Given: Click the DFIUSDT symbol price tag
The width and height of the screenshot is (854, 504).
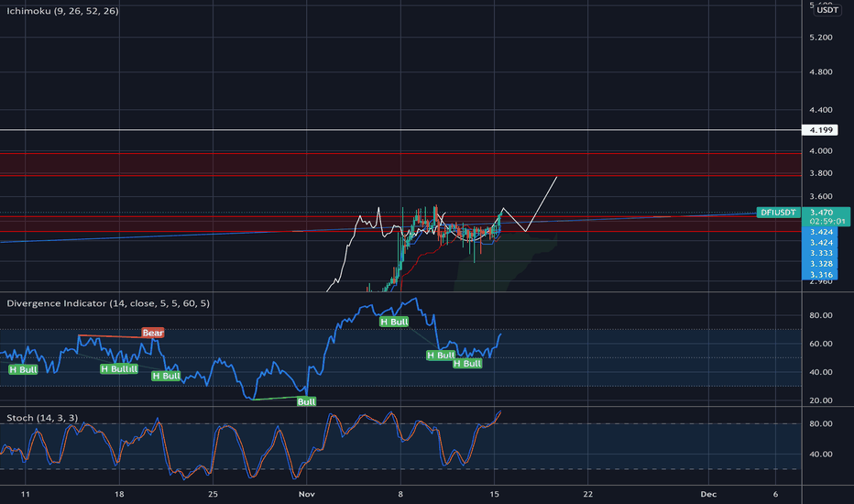Looking at the screenshot, I should tap(778, 213).
